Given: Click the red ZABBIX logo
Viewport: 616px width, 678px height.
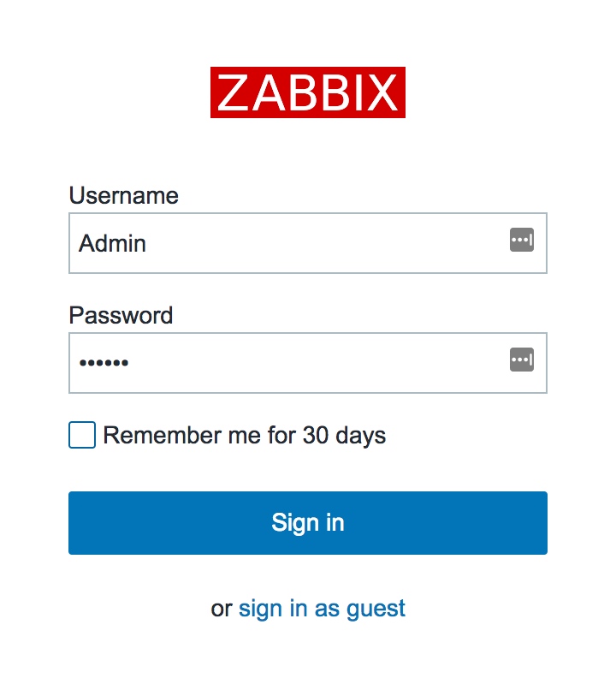Looking at the screenshot, I should click(x=308, y=92).
